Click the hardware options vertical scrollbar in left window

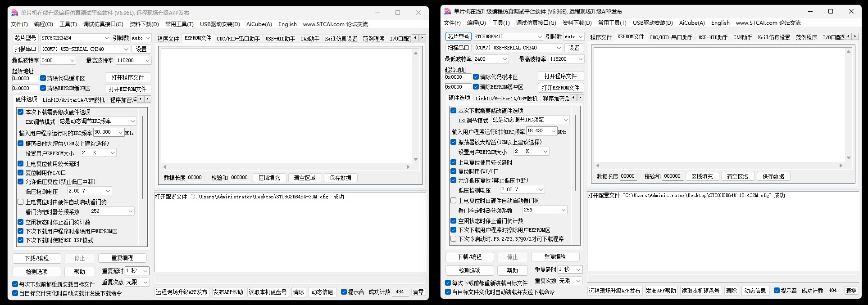(x=143, y=157)
